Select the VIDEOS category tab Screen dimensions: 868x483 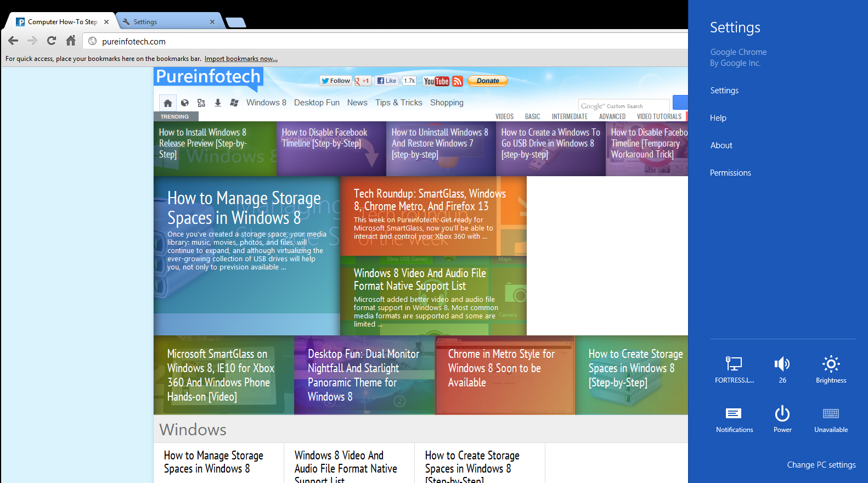(505, 116)
